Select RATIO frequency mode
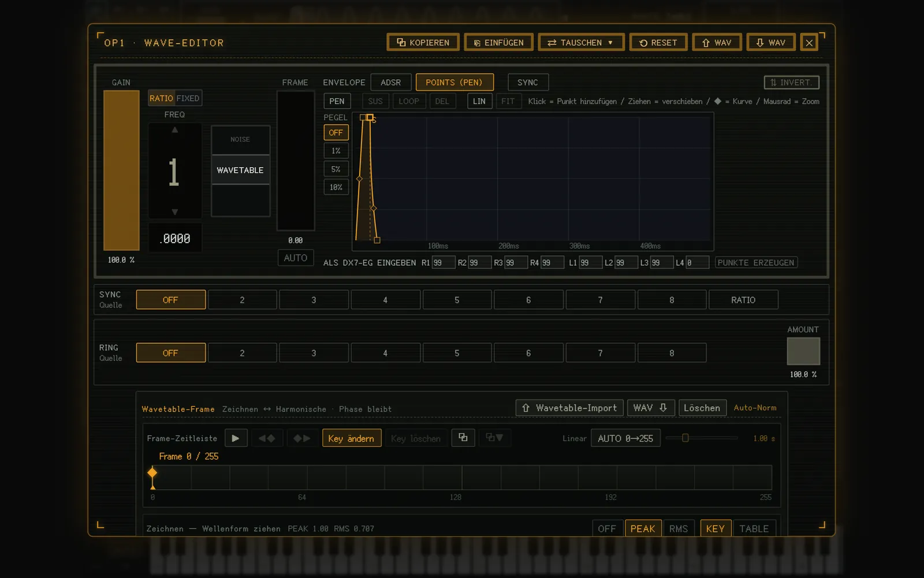This screenshot has width=924, height=578. click(x=161, y=98)
